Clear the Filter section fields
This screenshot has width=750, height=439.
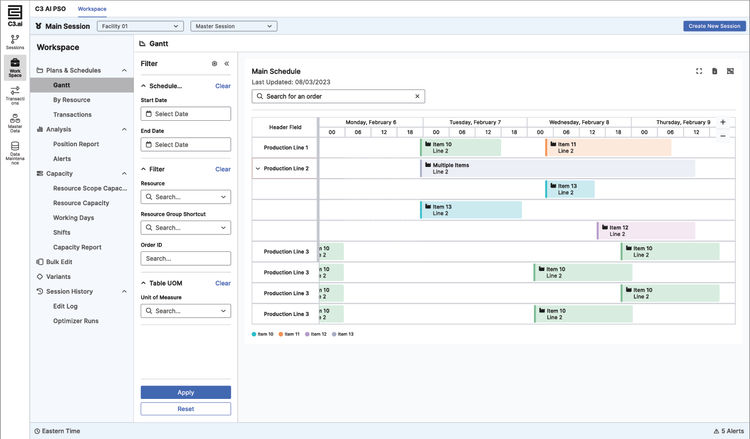[223, 169]
